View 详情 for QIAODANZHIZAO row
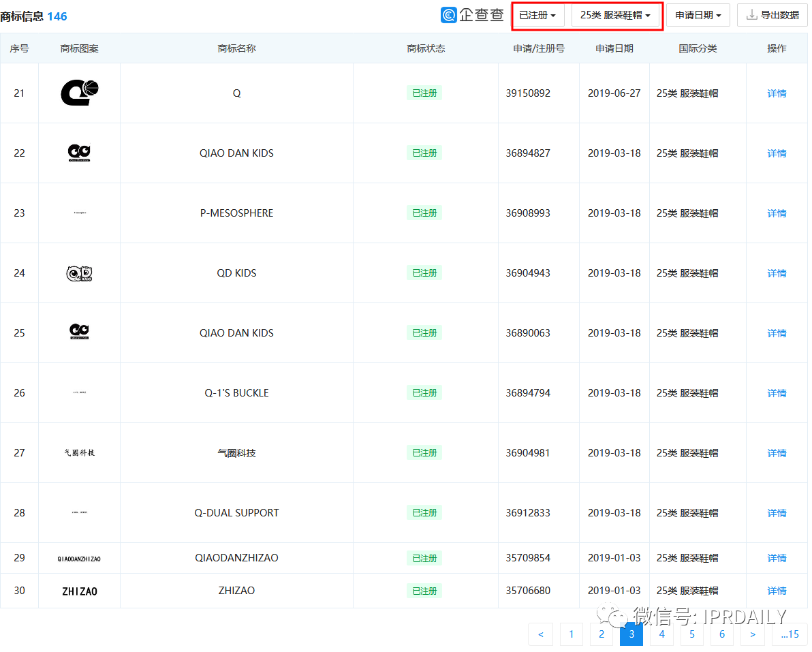This screenshot has width=812, height=652. pyautogui.click(x=777, y=558)
